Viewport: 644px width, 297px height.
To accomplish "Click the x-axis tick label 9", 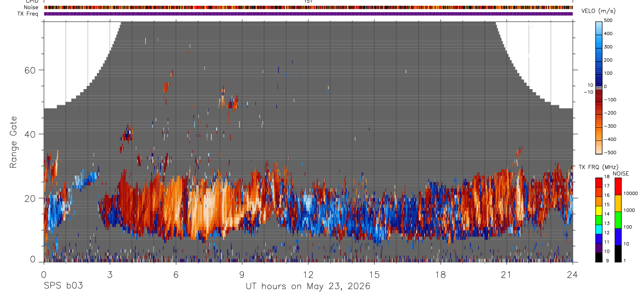I will coord(242,274).
